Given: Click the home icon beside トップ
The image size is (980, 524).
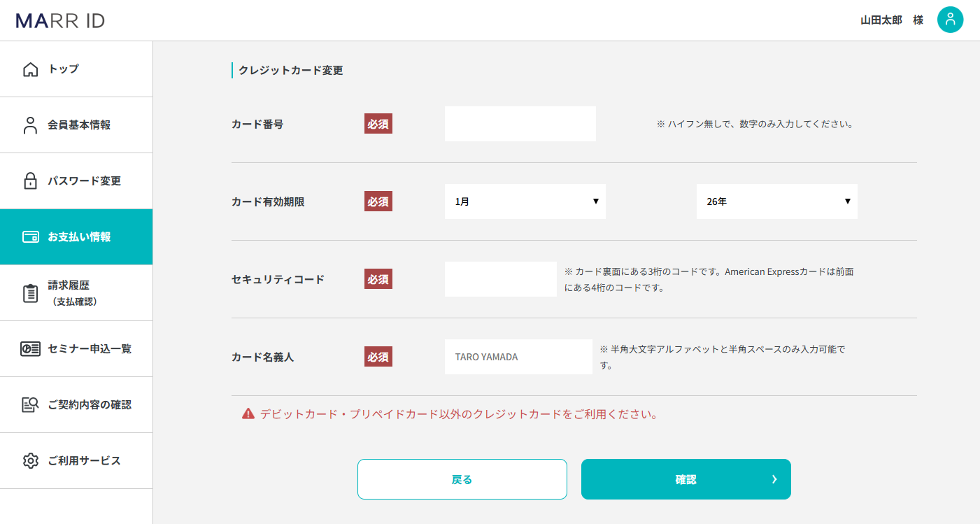Looking at the screenshot, I should pos(31,69).
